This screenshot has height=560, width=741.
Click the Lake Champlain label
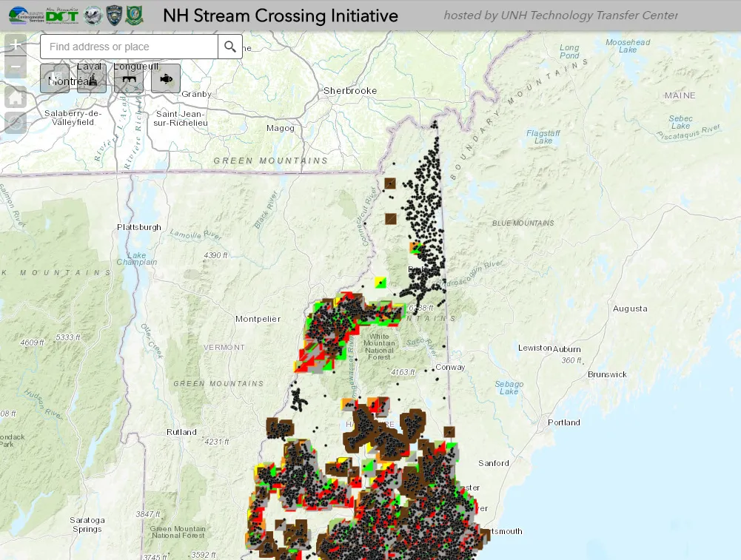(x=136, y=258)
